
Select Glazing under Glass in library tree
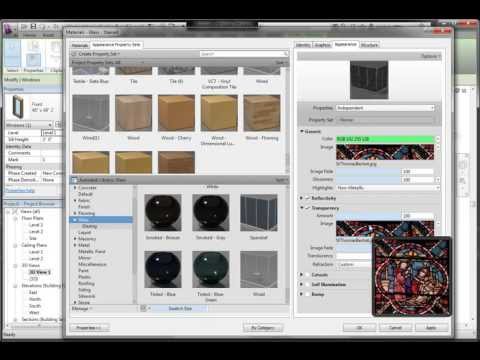coord(90,226)
